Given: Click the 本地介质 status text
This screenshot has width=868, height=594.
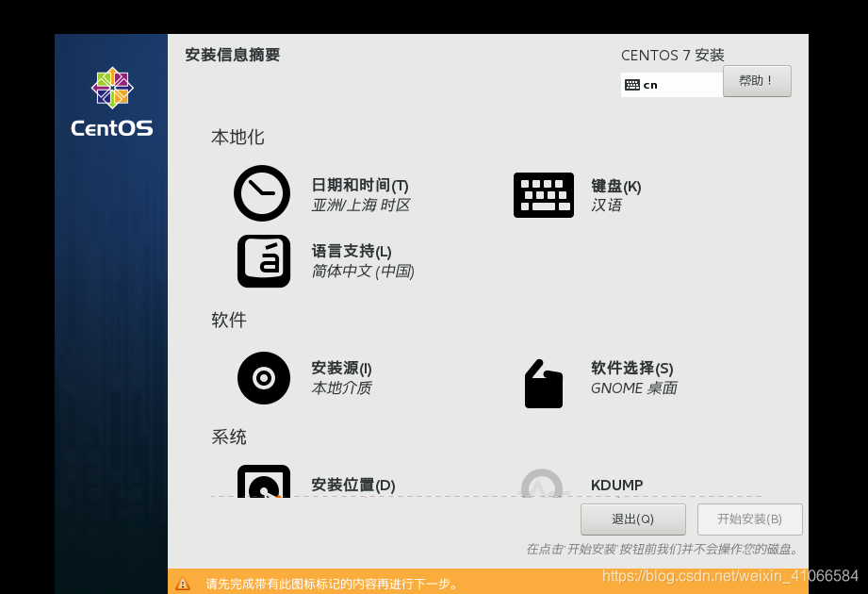Looking at the screenshot, I should click(341, 388).
